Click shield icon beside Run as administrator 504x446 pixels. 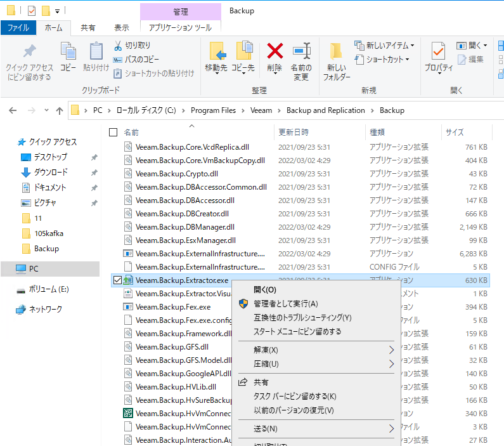point(243,303)
